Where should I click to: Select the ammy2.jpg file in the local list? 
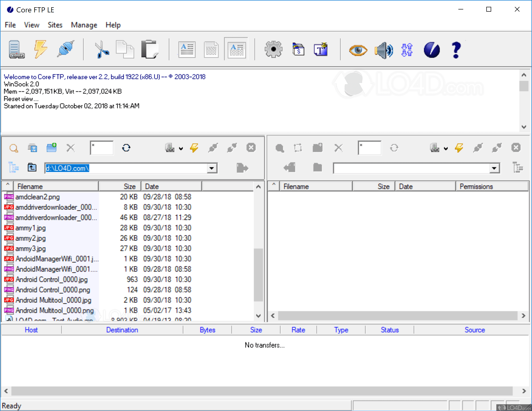pyautogui.click(x=30, y=238)
